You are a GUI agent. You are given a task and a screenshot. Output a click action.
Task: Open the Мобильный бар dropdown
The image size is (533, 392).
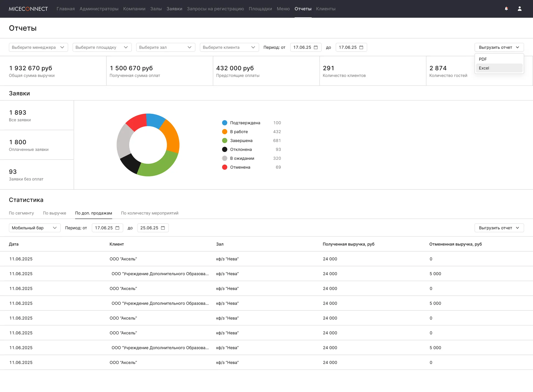tap(35, 228)
